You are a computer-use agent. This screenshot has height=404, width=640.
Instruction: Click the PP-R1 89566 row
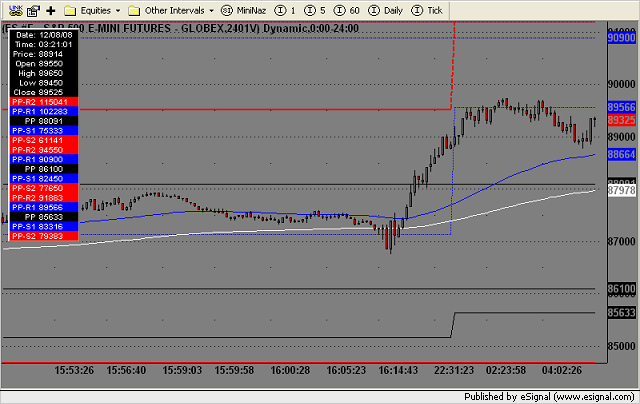pos(44,207)
